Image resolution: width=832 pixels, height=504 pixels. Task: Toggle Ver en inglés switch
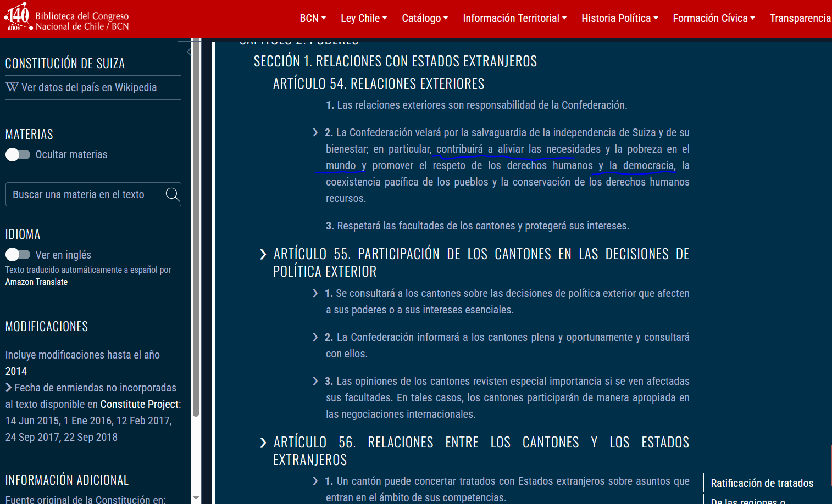pyautogui.click(x=18, y=255)
